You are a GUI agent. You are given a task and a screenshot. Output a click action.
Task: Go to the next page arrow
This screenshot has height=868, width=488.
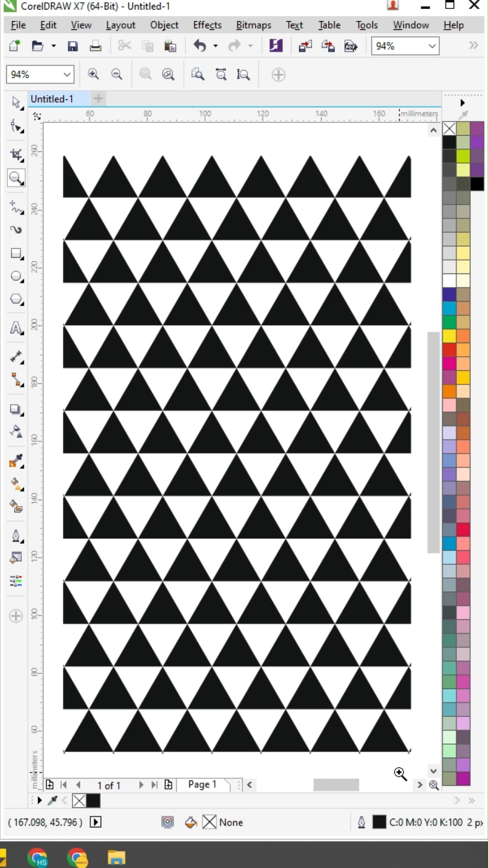pyautogui.click(x=141, y=785)
